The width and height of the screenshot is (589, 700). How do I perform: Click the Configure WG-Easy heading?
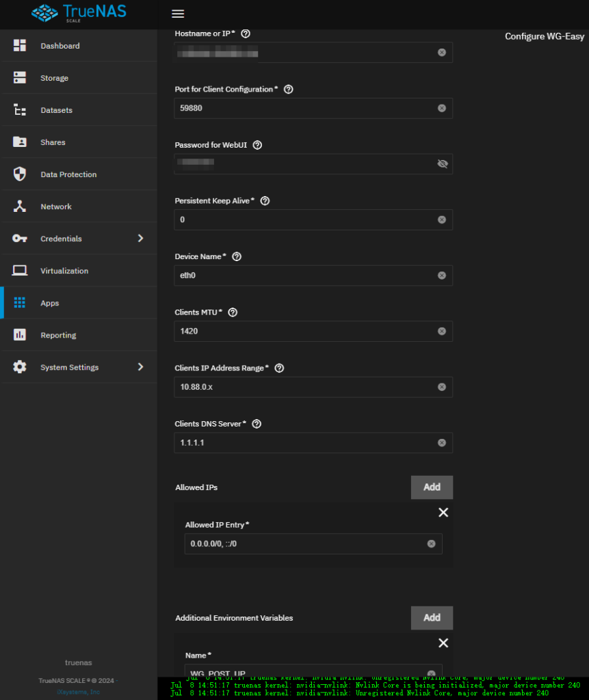click(545, 37)
